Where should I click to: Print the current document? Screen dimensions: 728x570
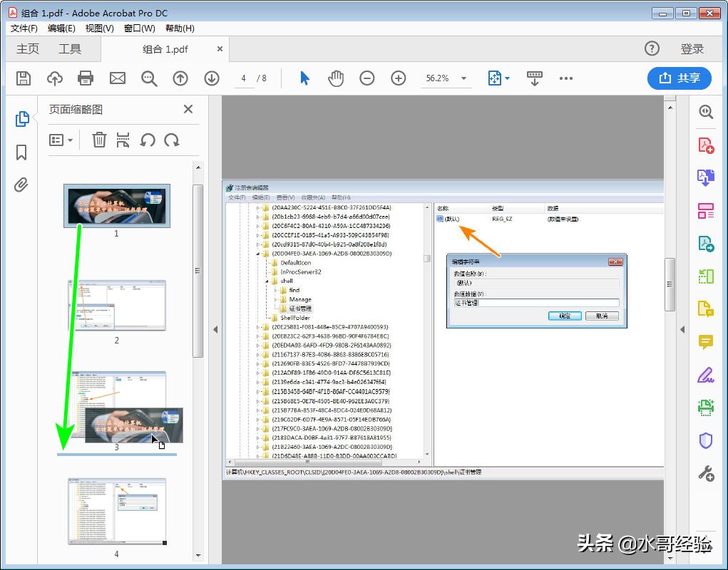point(86,78)
